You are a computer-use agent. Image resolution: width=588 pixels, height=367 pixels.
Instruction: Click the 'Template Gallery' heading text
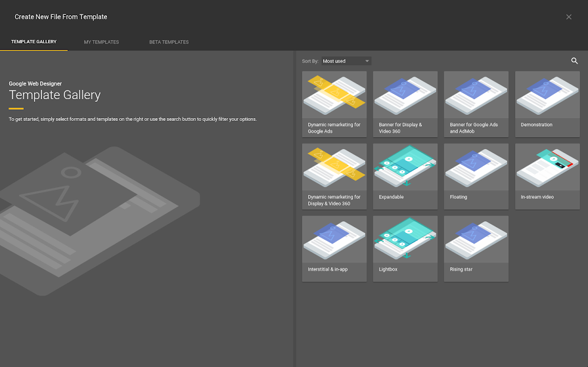click(55, 95)
